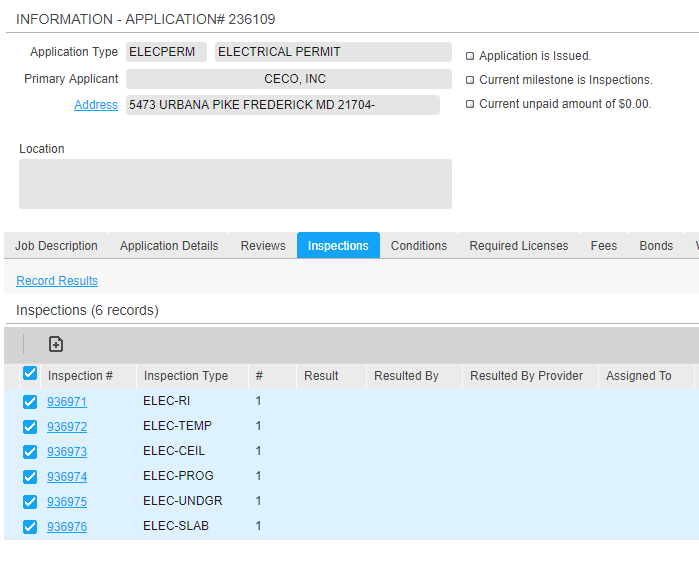The image size is (699, 569).
Task: Select the Inspections tab
Action: [x=338, y=246]
